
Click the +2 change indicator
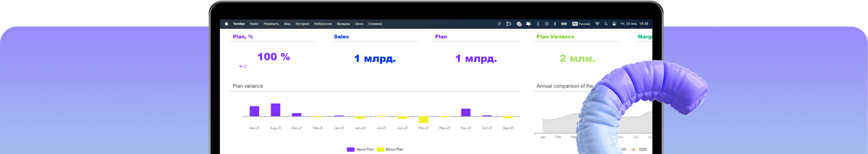(243, 66)
